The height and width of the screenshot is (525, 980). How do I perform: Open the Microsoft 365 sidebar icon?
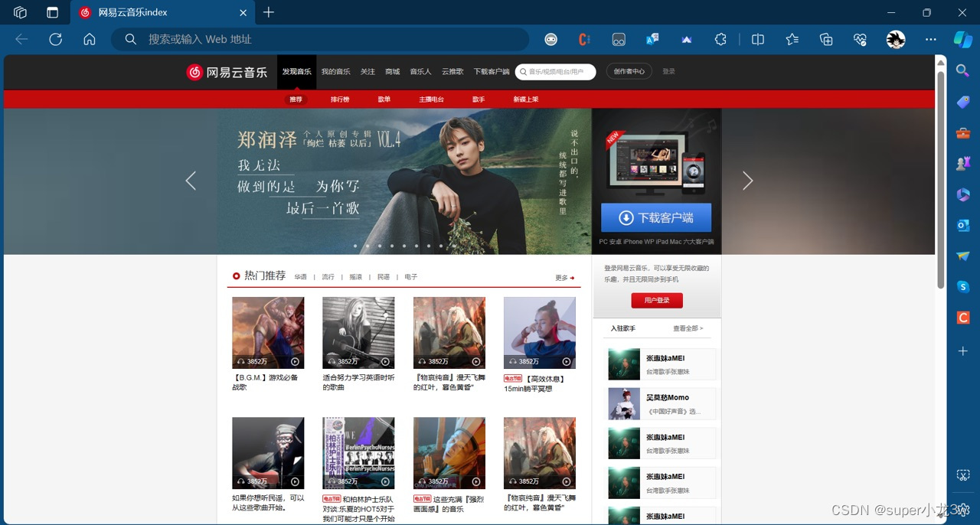coord(963,194)
